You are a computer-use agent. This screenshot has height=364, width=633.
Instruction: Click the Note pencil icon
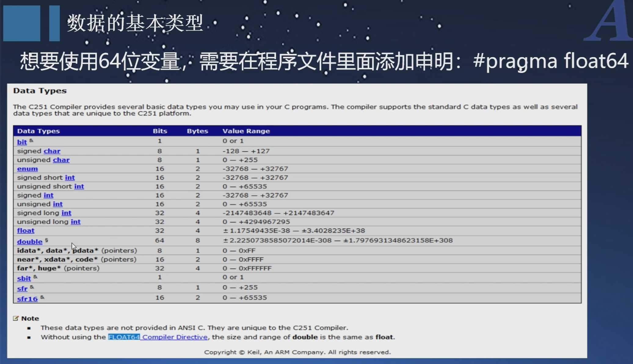tap(16, 318)
